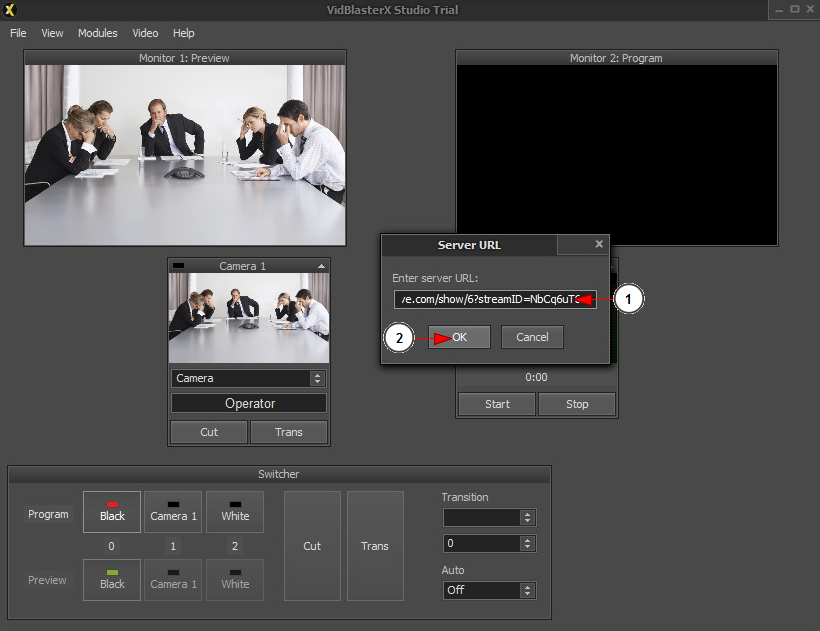Open the Auto dropdown set to Off
820x631 pixels.
489,590
